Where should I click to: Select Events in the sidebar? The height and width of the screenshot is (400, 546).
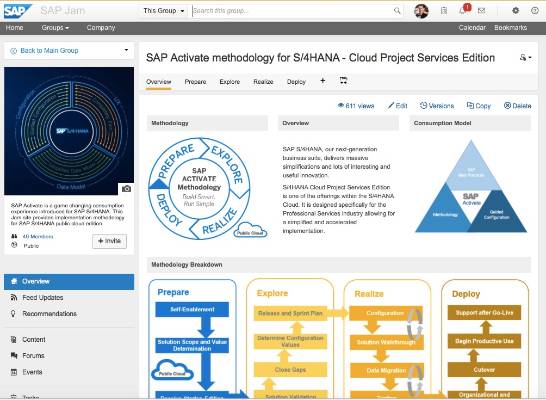[32, 372]
